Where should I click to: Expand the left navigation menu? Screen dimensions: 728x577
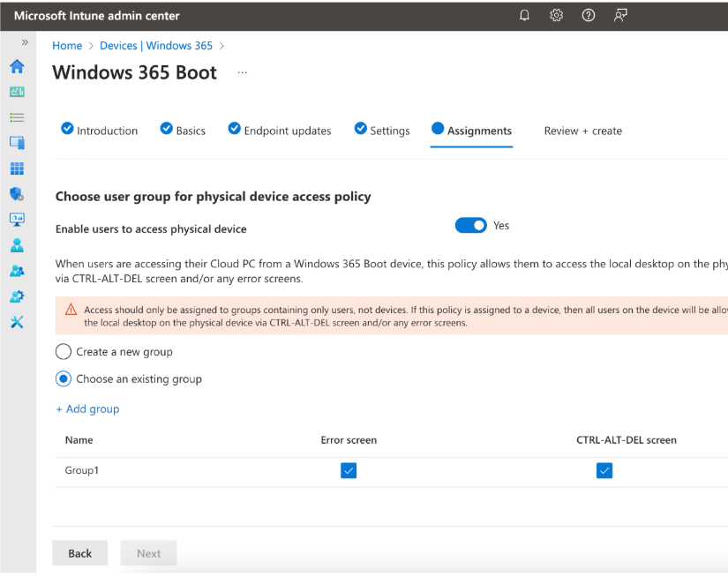pyautogui.click(x=25, y=42)
